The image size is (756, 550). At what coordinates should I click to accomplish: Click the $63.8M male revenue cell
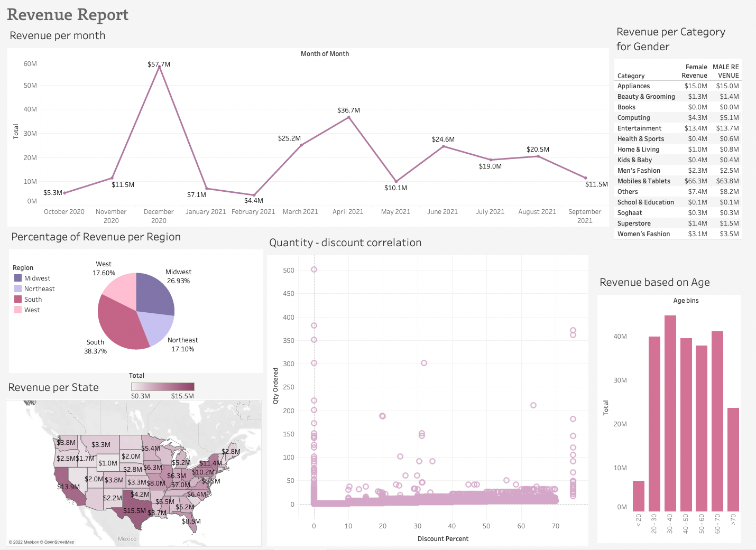[727, 181]
